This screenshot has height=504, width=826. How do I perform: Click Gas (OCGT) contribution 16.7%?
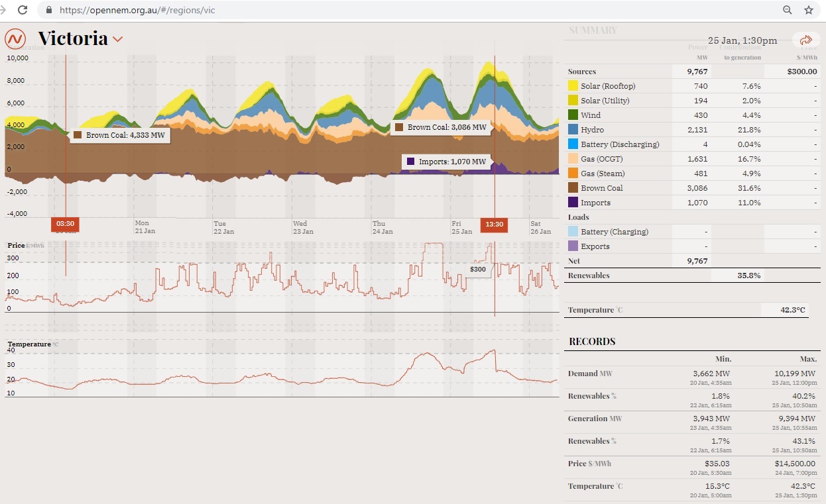(x=750, y=159)
